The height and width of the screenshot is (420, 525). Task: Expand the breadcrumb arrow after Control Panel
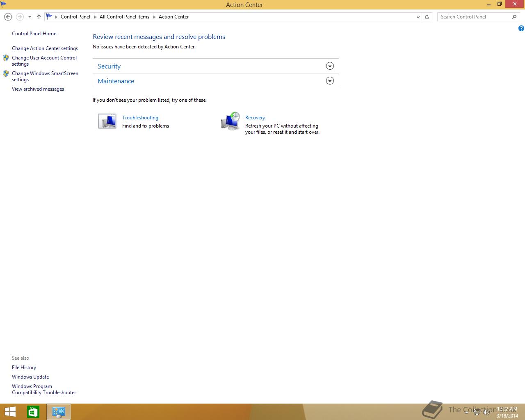95,17
